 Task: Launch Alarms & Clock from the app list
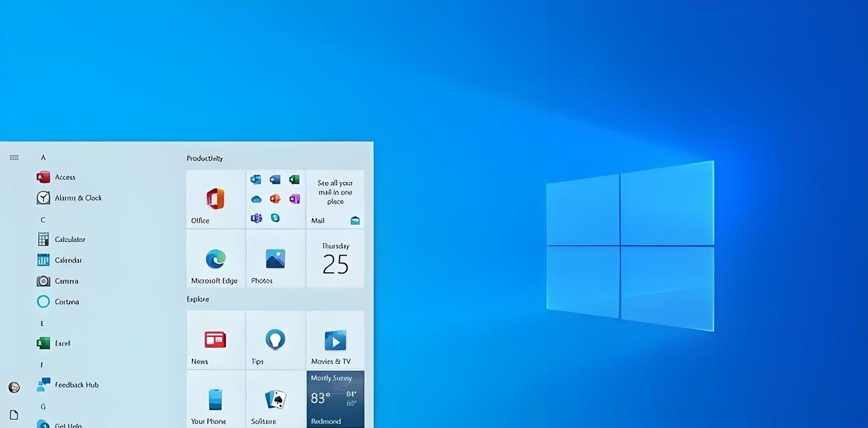[x=69, y=198]
